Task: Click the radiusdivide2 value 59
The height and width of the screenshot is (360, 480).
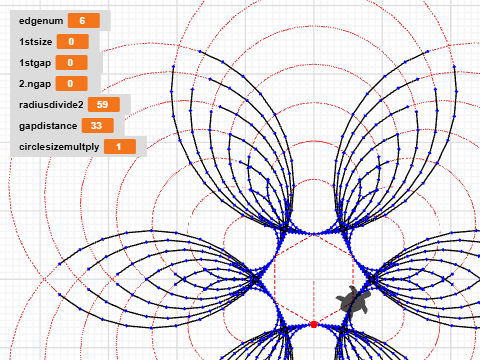Action: (x=104, y=105)
